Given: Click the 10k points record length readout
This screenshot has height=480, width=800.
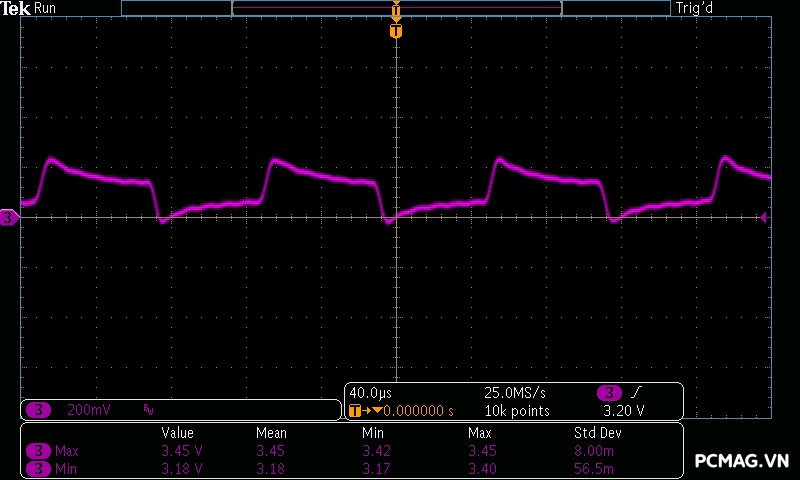Looking at the screenshot, I should pyautogui.click(x=517, y=410).
